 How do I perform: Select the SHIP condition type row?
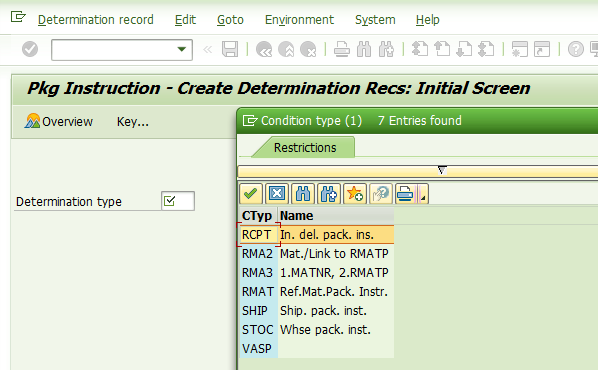[317, 310]
